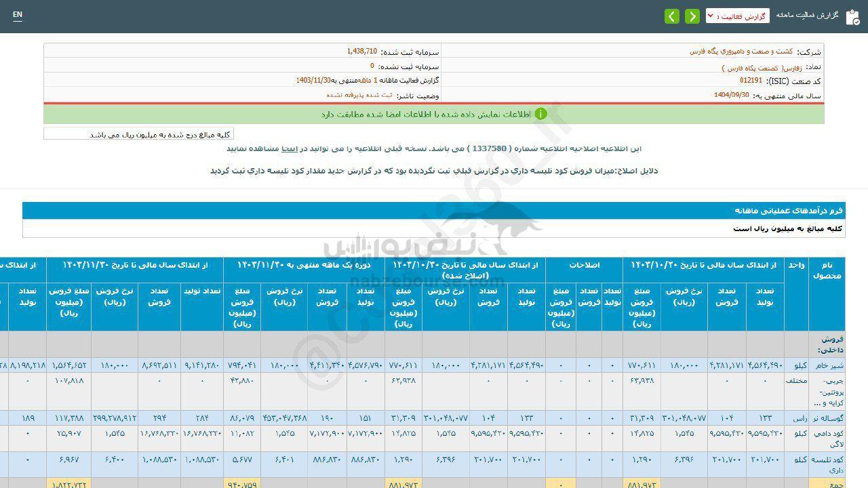Select the ISIC code 012191
This screenshot has height=488, width=868.
click(x=751, y=81)
